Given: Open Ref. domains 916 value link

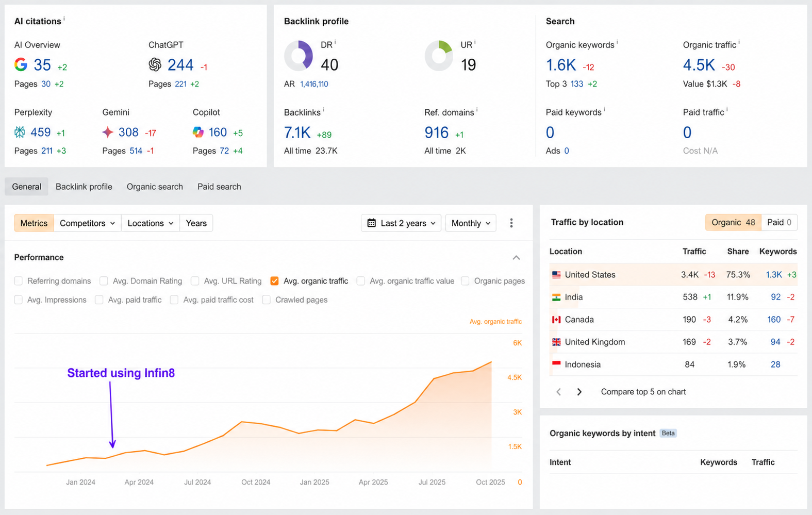Looking at the screenshot, I should coord(437,132).
